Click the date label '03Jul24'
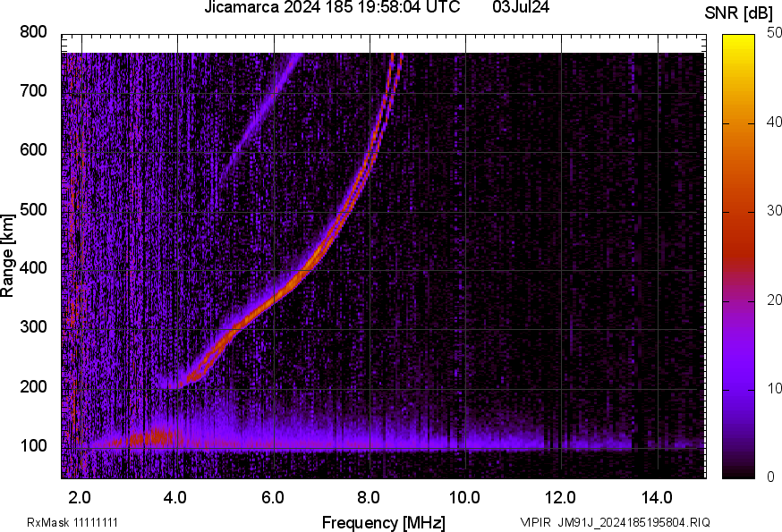 [x=521, y=7]
